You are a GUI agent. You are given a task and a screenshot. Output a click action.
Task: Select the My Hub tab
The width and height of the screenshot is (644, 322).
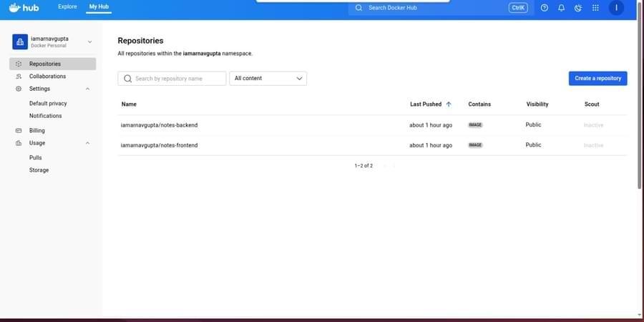(99, 6)
